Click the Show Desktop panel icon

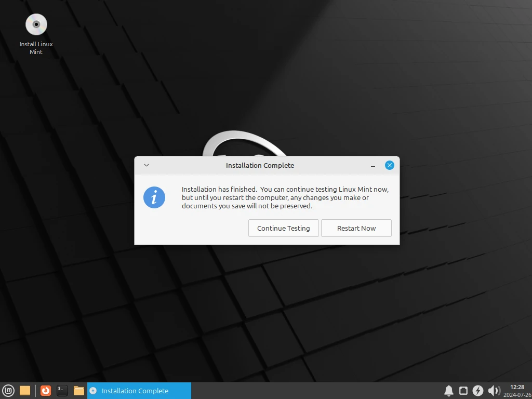[25, 391]
